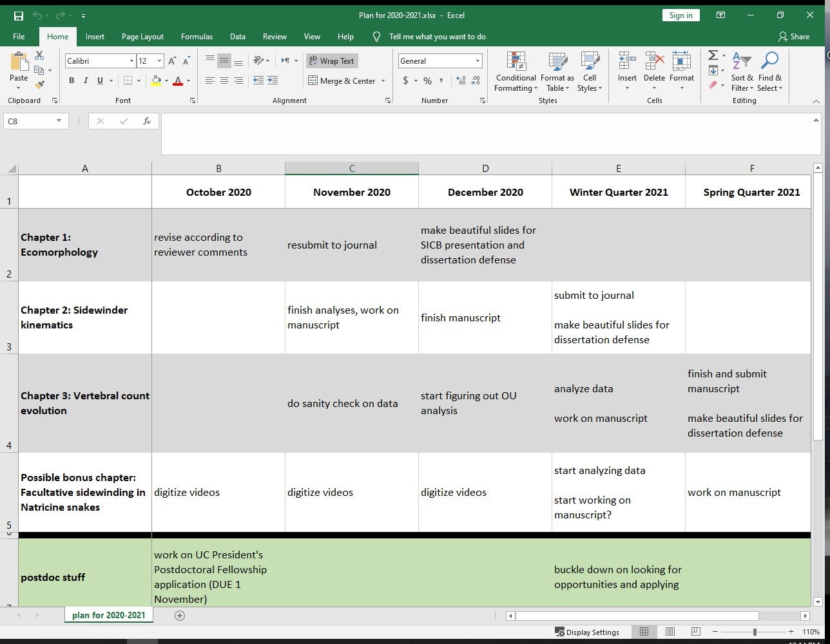Open the Font size dropdown
The width and height of the screenshot is (830, 644).
(158, 61)
